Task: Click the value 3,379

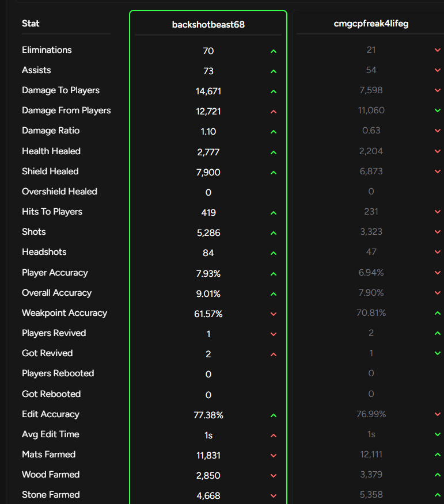Action: tap(371, 475)
